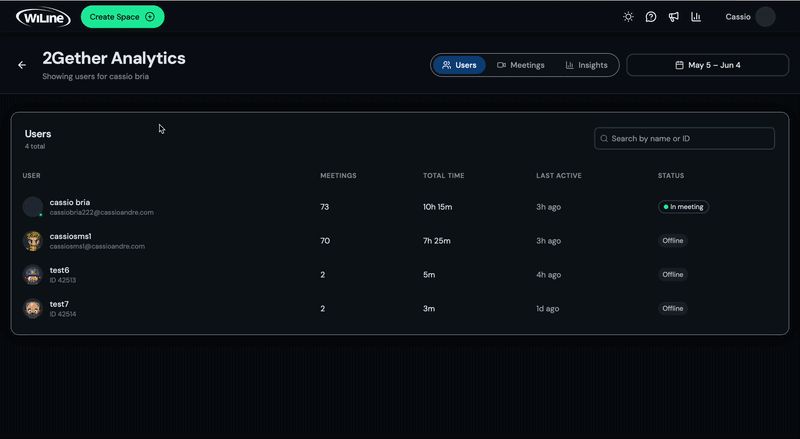Viewport: 800px width, 439px height.
Task: Click cassiosms1 Offline status badge
Action: [x=672, y=240]
